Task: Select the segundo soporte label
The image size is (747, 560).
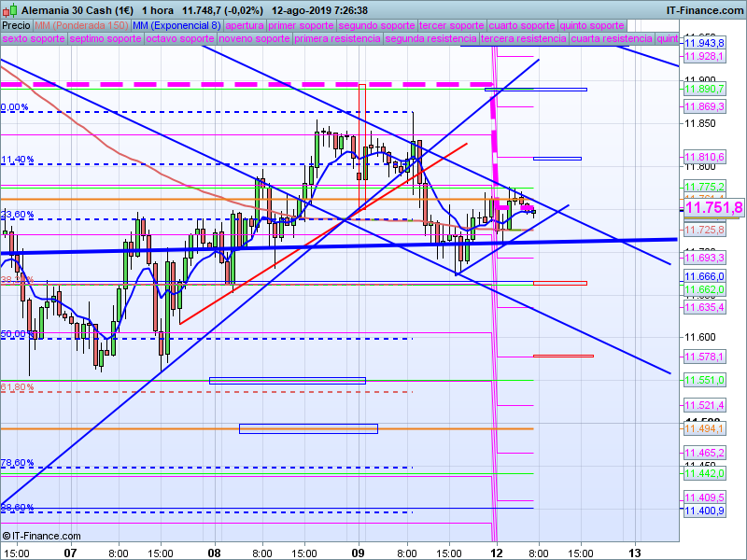Action: 377,25
